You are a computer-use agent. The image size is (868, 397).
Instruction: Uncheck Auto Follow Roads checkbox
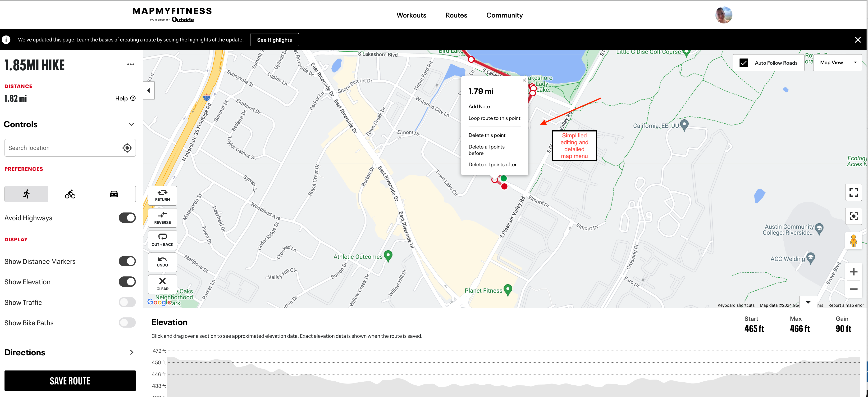(x=744, y=63)
